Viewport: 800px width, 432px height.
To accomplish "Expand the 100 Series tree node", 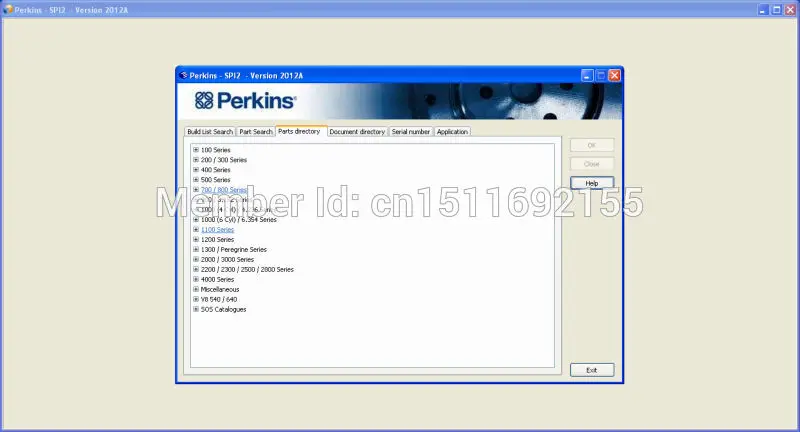I will pos(196,150).
